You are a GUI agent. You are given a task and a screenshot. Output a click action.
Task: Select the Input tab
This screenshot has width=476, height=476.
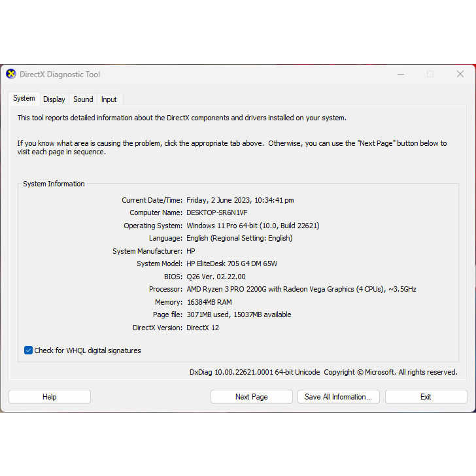coord(109,99)
